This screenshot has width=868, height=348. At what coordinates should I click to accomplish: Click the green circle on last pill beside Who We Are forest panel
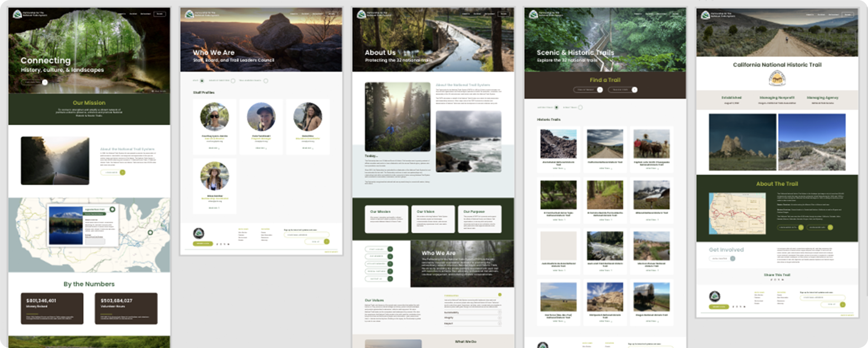390,279
